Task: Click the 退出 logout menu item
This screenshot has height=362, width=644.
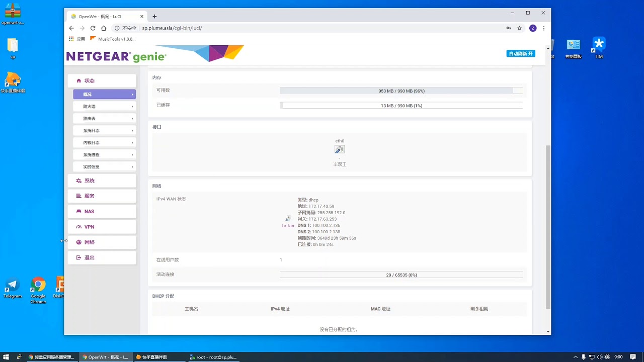Action: click(102, 257)
